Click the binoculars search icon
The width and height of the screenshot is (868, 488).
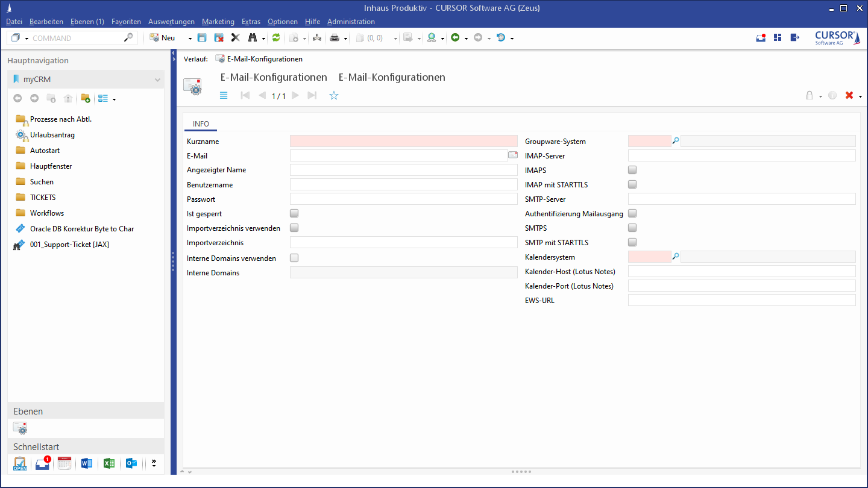[x=253, y=38]
